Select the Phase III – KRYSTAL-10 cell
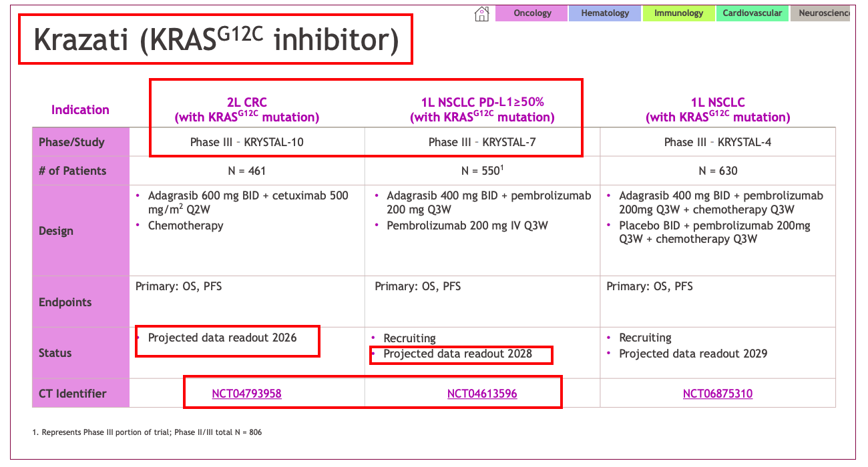This screenshot has height=467, width=868. click(247, 142)
